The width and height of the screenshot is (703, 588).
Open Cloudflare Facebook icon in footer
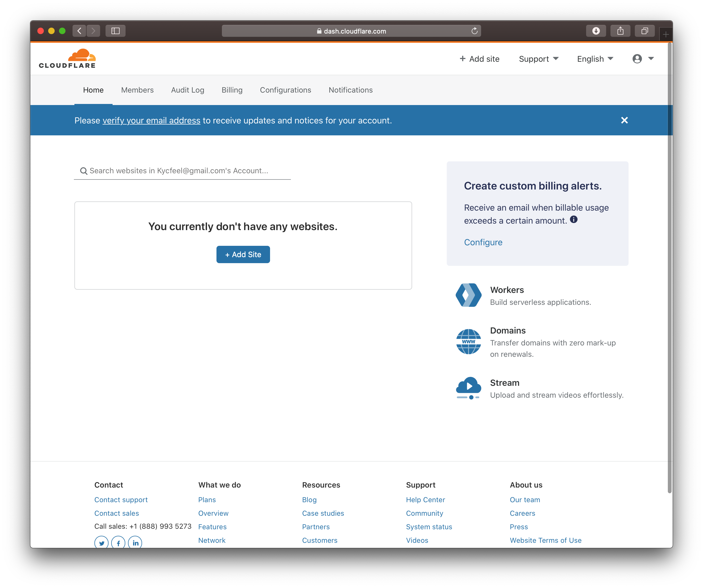[x=118, y=543]
